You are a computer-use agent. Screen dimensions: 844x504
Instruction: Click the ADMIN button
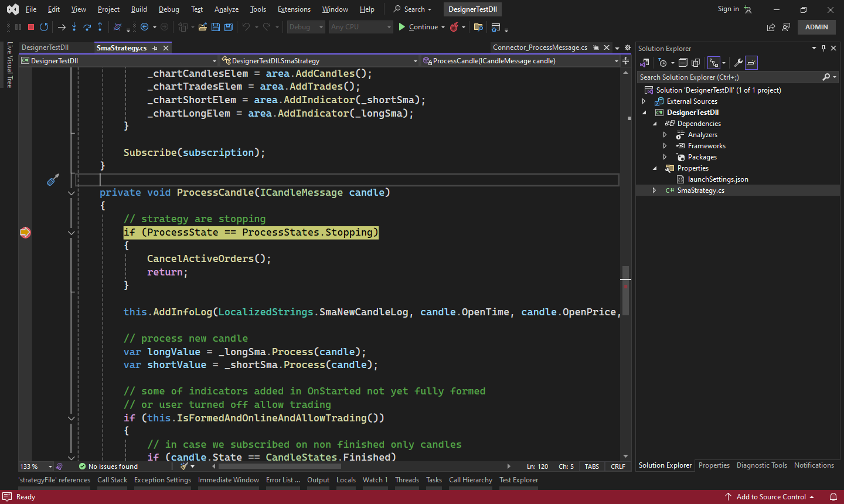[x=816, y=27]
